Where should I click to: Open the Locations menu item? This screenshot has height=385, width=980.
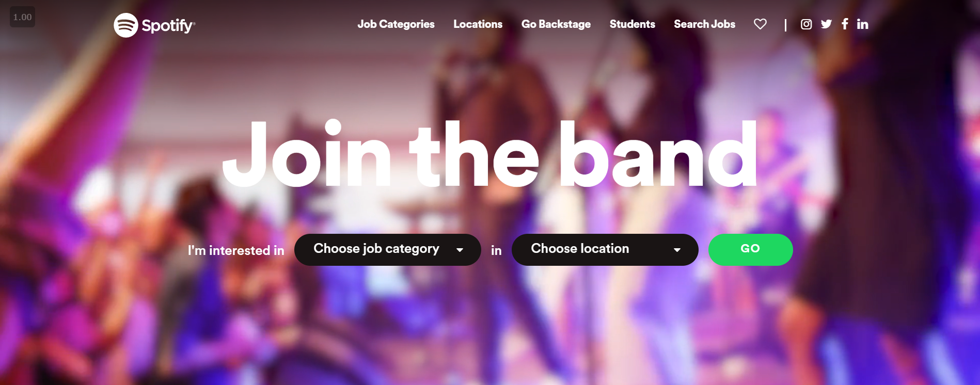click(x=478, y=24)
